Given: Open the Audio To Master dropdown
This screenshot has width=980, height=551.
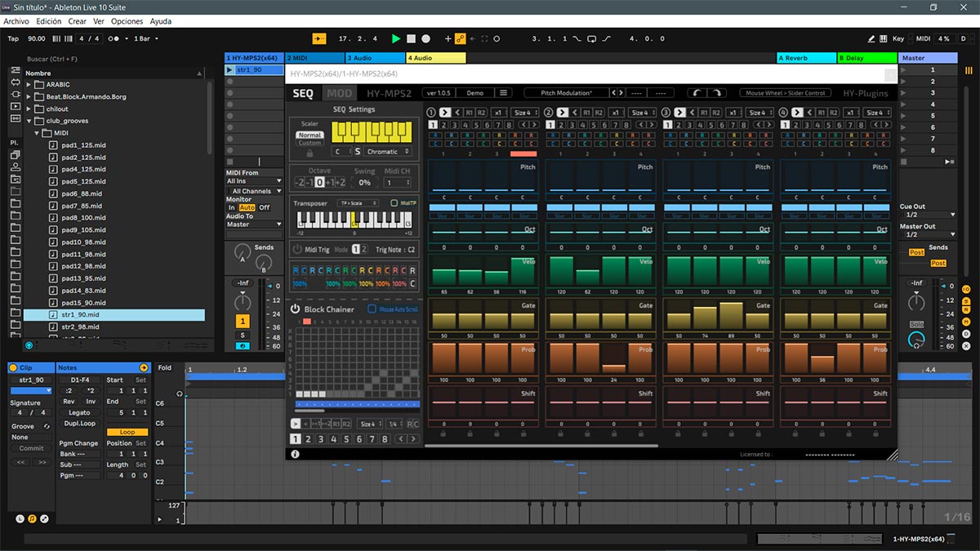Looking at the screenshot, I should pos(254,224).
